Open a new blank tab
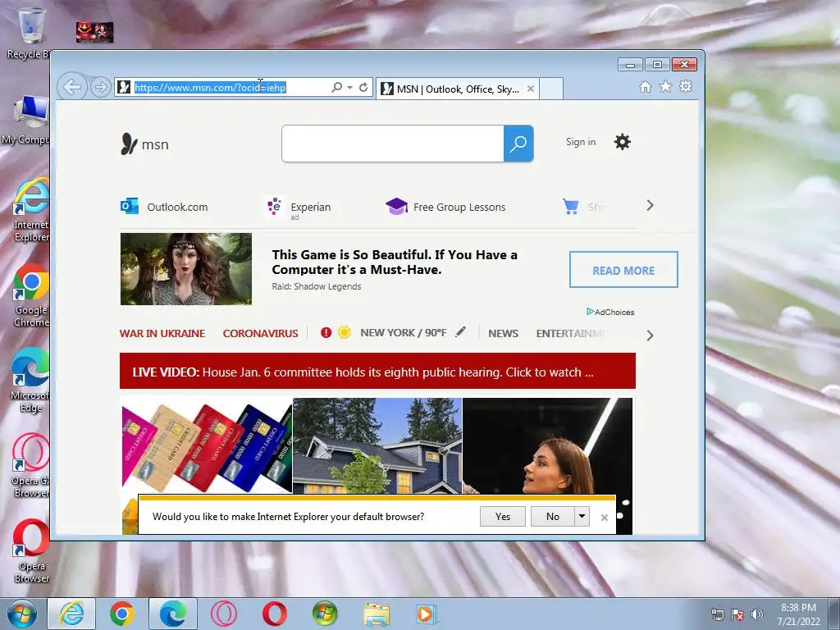This screenshot has height=630, width=840. (551, 89)
